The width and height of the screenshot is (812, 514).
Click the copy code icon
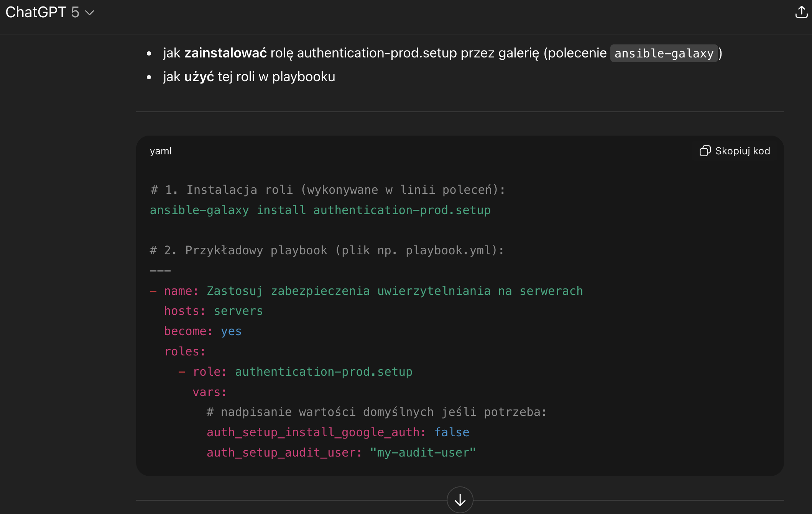coord(705,151)
